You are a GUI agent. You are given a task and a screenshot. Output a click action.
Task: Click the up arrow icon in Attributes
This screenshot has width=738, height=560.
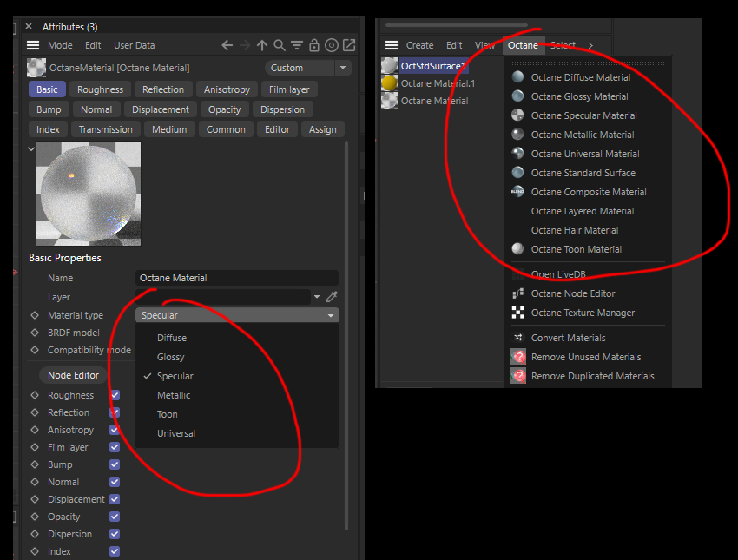[262, 45]
